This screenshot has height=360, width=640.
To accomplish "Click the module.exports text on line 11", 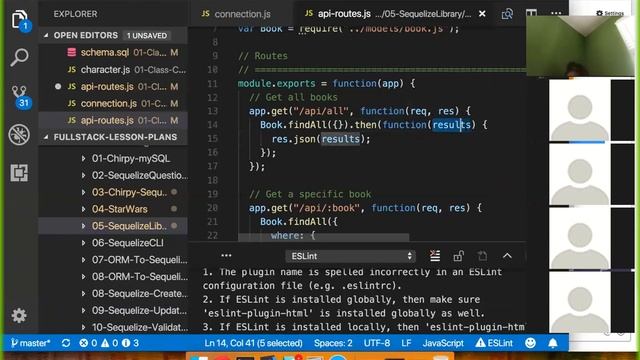I will [276, 84].
